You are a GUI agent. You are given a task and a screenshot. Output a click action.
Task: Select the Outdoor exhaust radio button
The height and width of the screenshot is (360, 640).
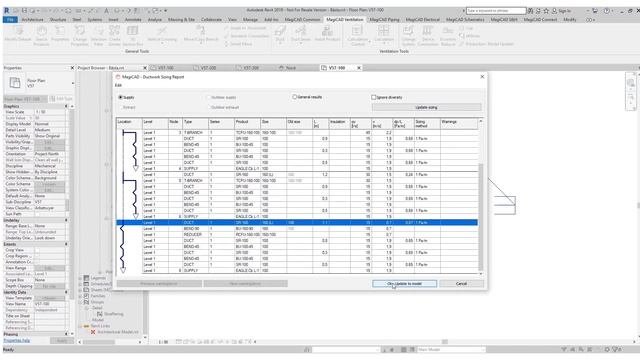[x=209, y=107]
